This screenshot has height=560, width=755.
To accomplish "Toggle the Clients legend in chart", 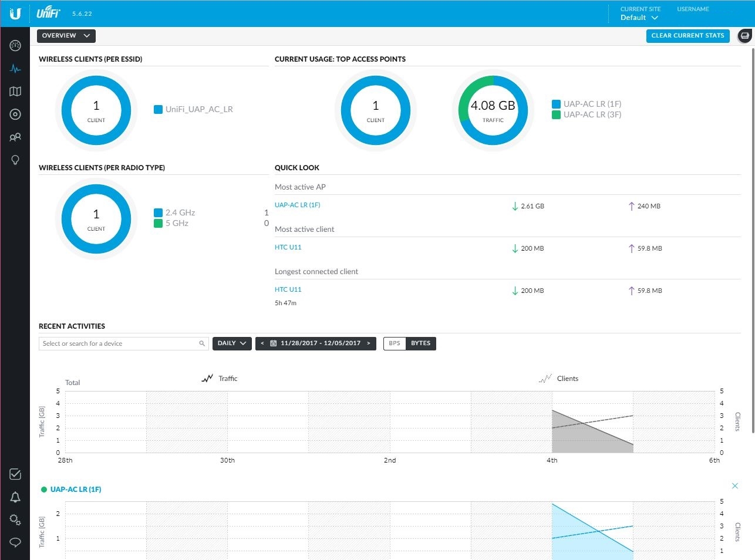I will click(558, 379).
